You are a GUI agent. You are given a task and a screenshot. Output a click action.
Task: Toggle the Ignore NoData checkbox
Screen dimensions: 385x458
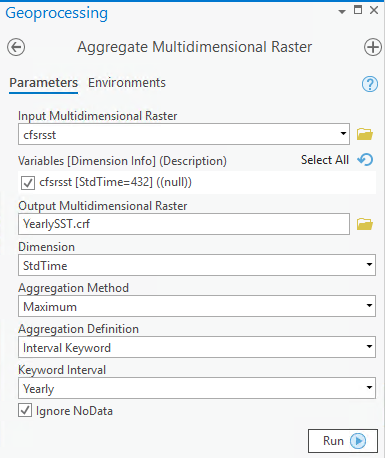[25, 410]
